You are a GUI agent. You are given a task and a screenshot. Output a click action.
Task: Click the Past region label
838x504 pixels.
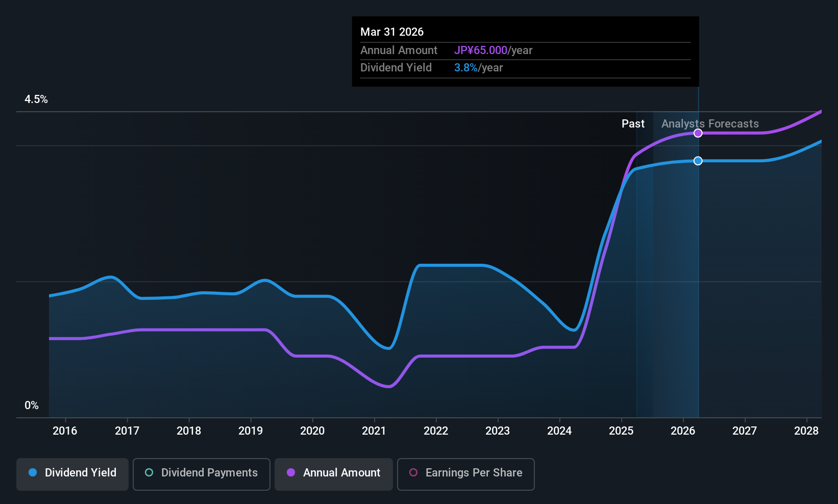[633, 124]
